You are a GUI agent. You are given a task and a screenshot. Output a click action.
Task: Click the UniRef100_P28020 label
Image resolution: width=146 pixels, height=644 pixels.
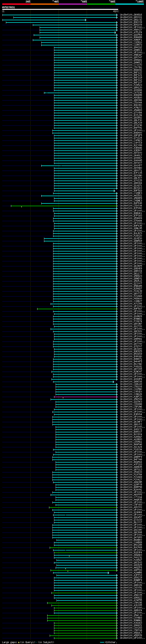(x=131, y=236)
